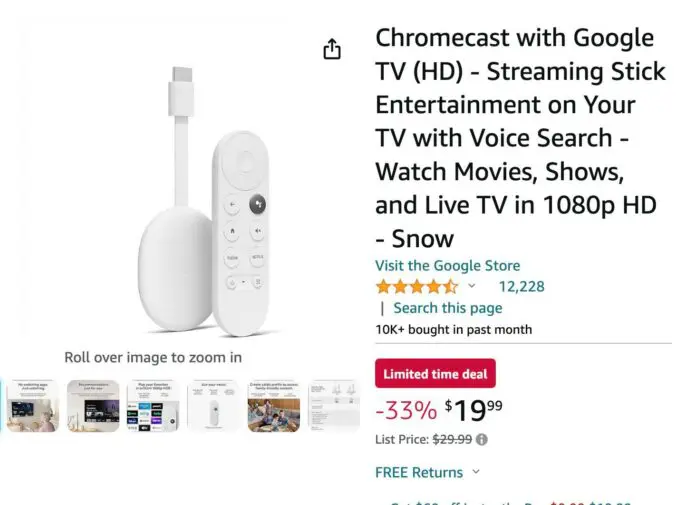This screenshot has height=505, width=696.
Task: Click the Chromecast with Google TV product title
Action: pos(516,138)
